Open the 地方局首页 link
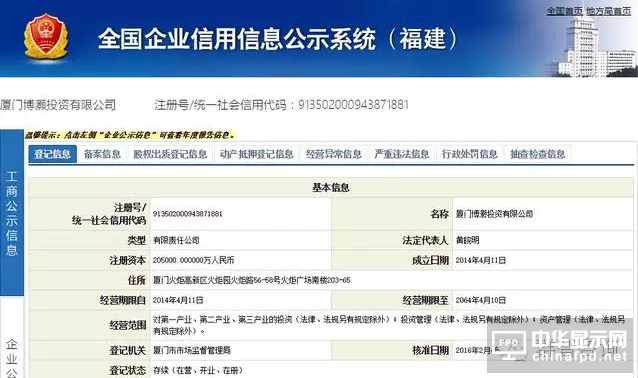 click(609, 11)
